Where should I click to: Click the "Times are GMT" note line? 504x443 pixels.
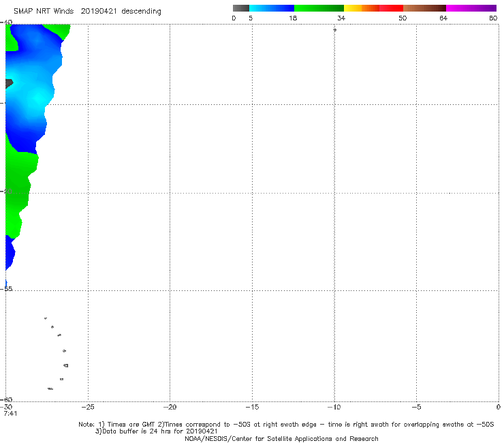(x=286, y=425)
